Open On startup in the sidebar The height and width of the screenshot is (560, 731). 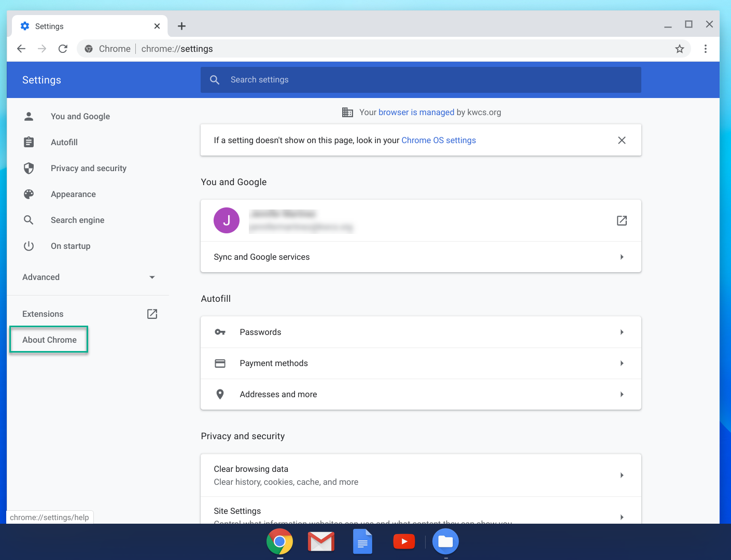coord(71,246)
